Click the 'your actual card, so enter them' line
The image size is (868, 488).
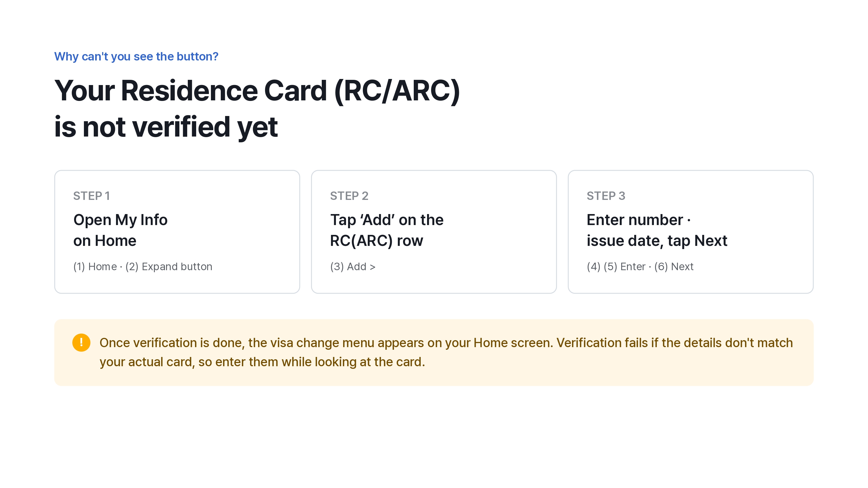[262, 362]
